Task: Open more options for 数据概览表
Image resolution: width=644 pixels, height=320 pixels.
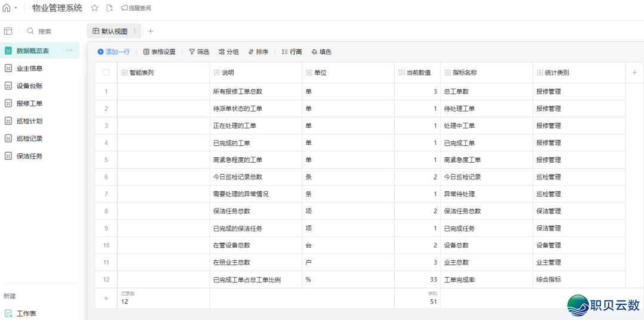Action: point(69,51)
